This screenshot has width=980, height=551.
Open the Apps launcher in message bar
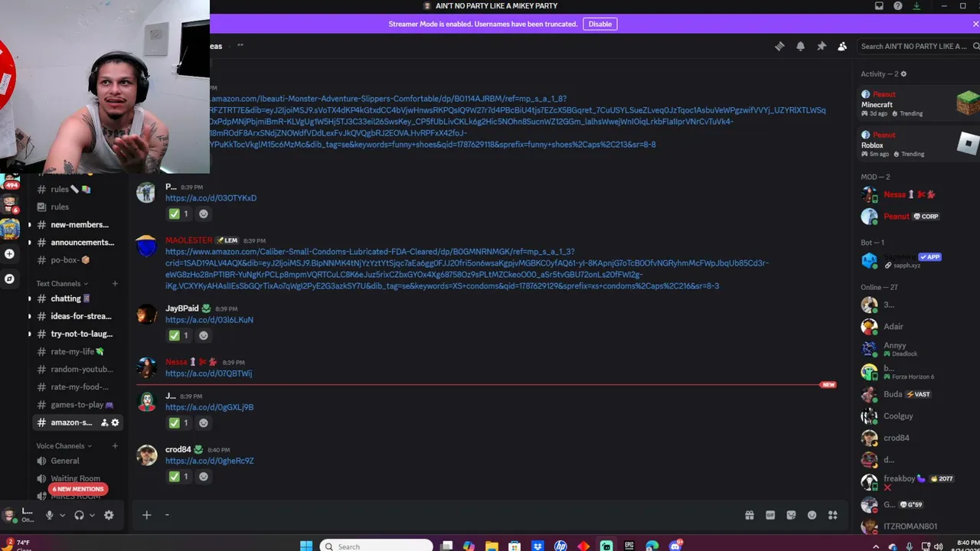point(833,515)
